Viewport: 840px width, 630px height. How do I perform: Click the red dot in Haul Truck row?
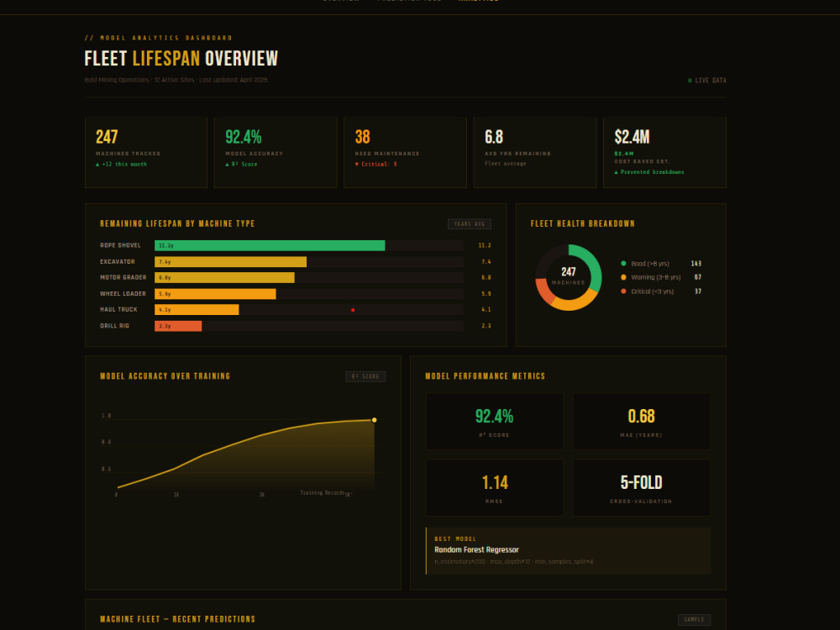(x=353, y=310)
